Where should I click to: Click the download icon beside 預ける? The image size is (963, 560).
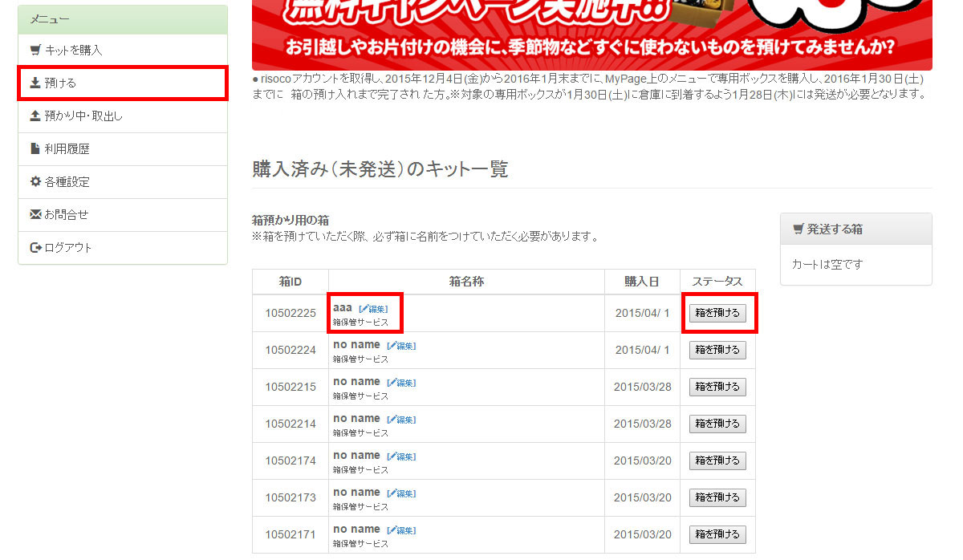point(35,83)
